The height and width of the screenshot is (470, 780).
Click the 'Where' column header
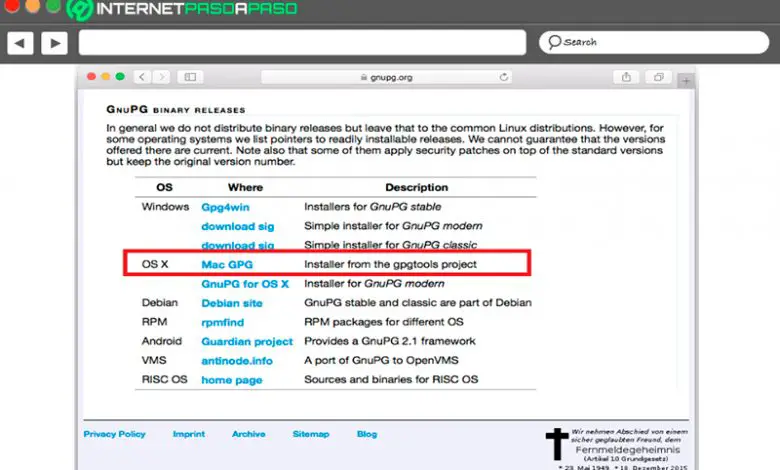(x=245, y=188)
